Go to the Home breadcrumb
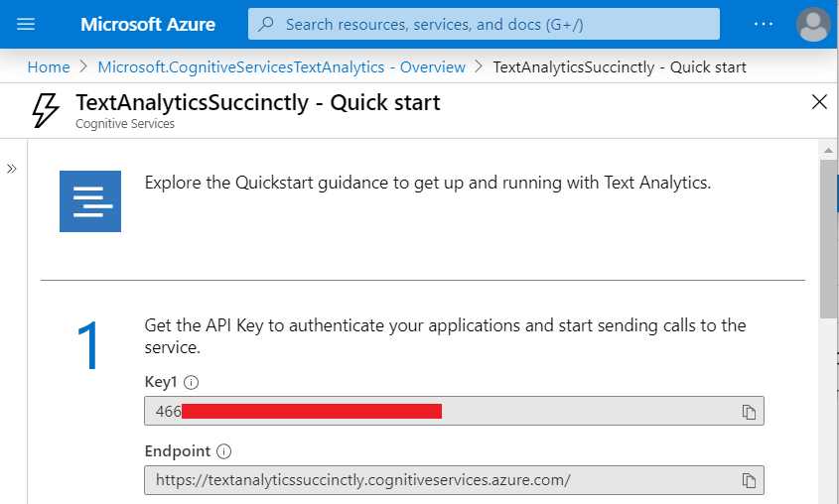Viewport: 839px width, 504px height. click(49, 67)
